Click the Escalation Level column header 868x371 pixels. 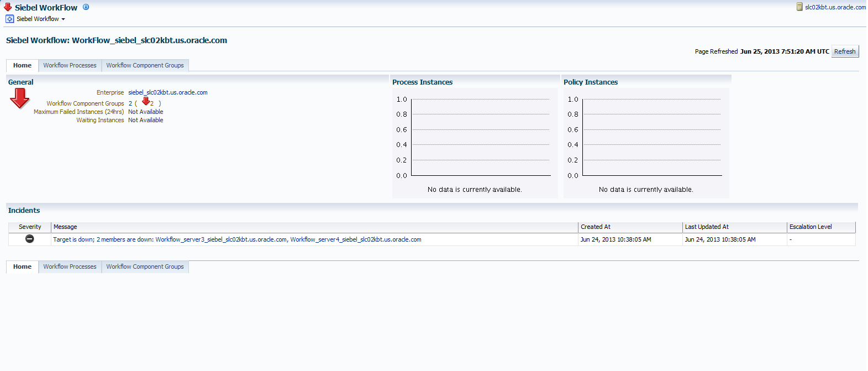click(x=821, y=227)
